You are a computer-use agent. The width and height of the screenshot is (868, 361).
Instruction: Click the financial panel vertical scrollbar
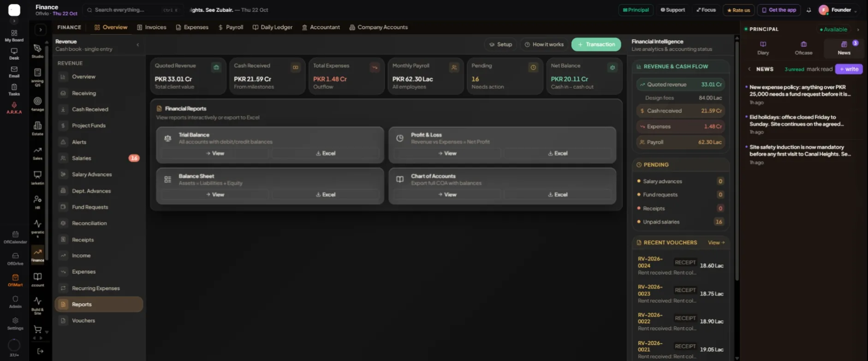[x=737, y=162]
